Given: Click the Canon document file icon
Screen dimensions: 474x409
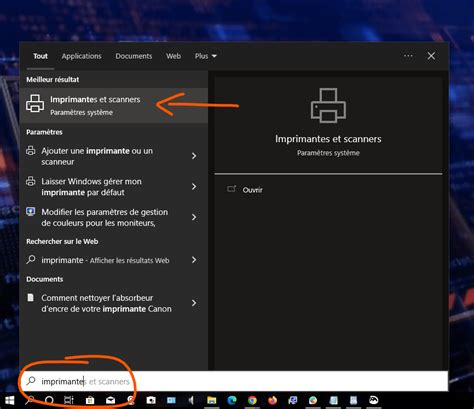Looking at the screenshot, I should click(30, 297).
